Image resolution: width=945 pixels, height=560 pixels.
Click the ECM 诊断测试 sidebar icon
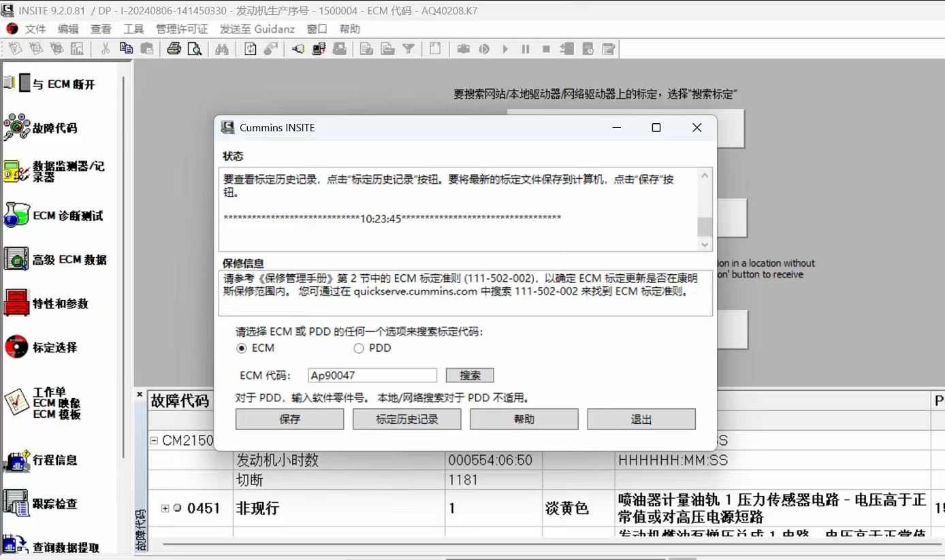pyautogui.click(x=17, y=216)
